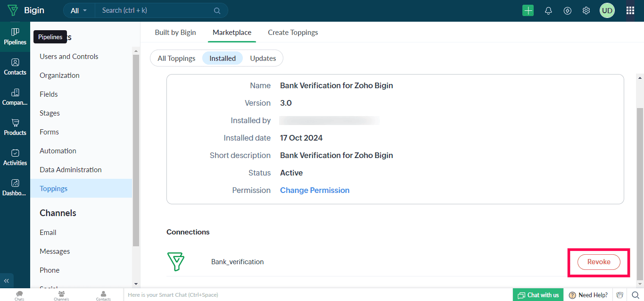Image resolution: width=644 pixels, height=301 pixels.
Task: Open the green plus quick-create button
Action: (x=528, y=10)
